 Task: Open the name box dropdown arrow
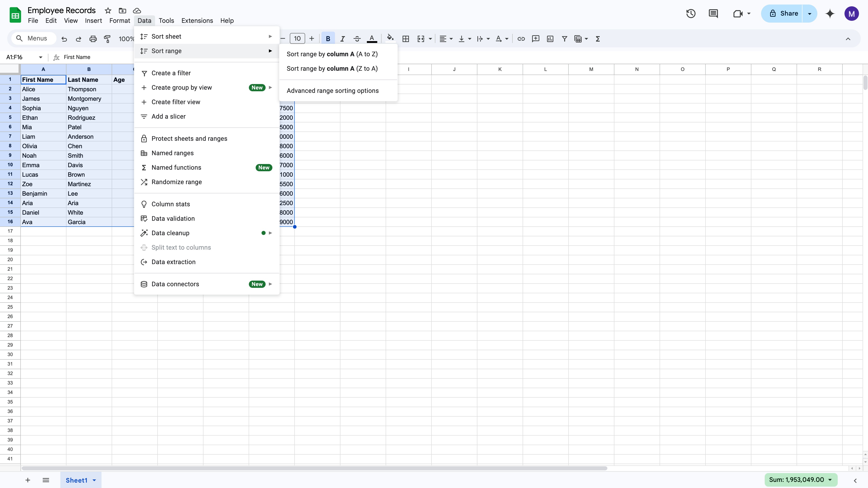40,57
